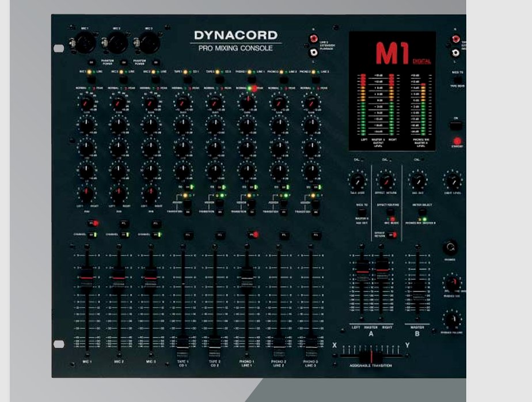Click the red Line 3 extension RCA jack

(313, 39)
